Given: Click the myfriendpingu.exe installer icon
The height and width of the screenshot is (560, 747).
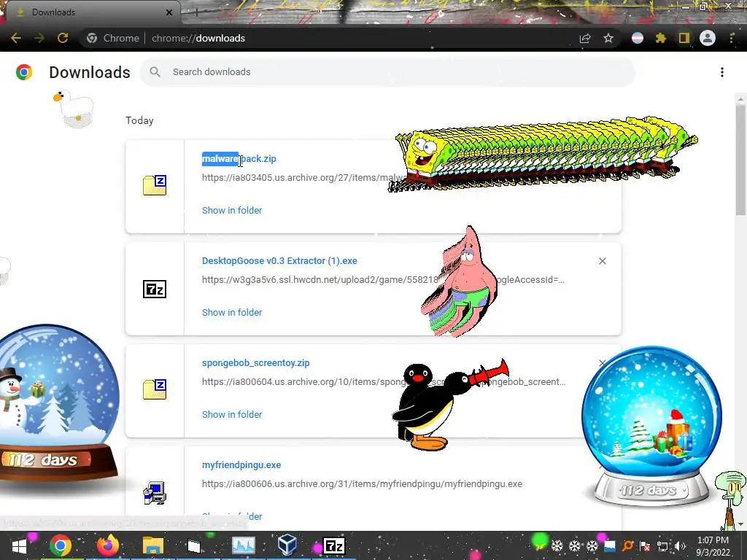Looking at the screenshot, I should click(x=155, y=493).
